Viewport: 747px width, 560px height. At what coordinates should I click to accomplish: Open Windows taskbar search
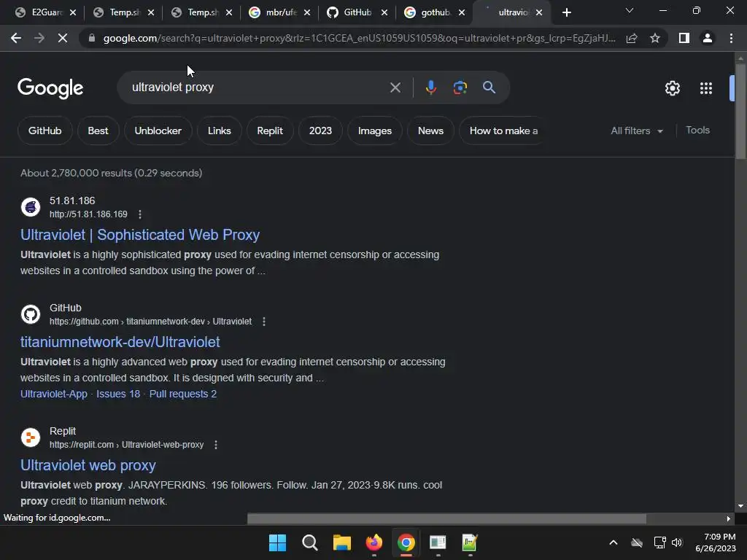(x=309, y=542)
